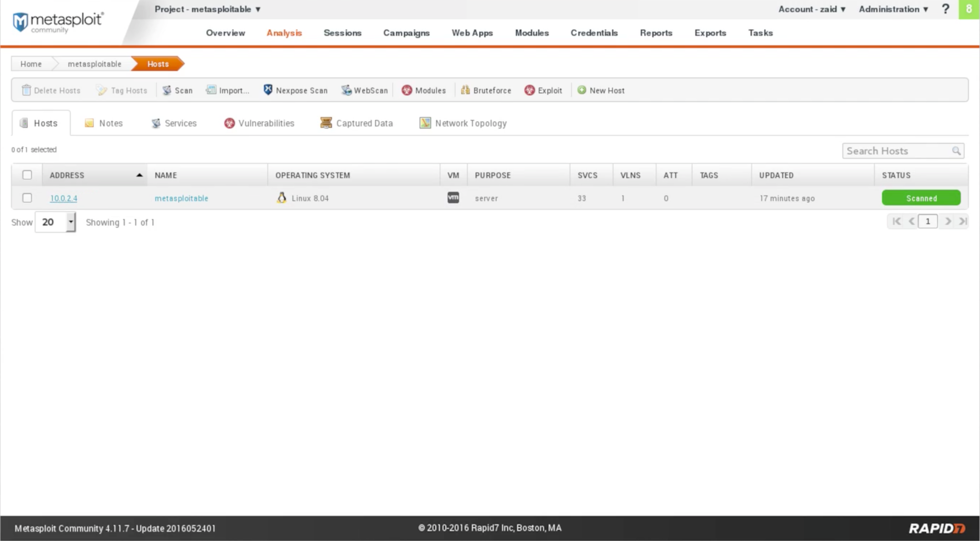Sort by the ADDRESS column arrow
Viewport: 980px width, 541px height.
tap(139, 175)
